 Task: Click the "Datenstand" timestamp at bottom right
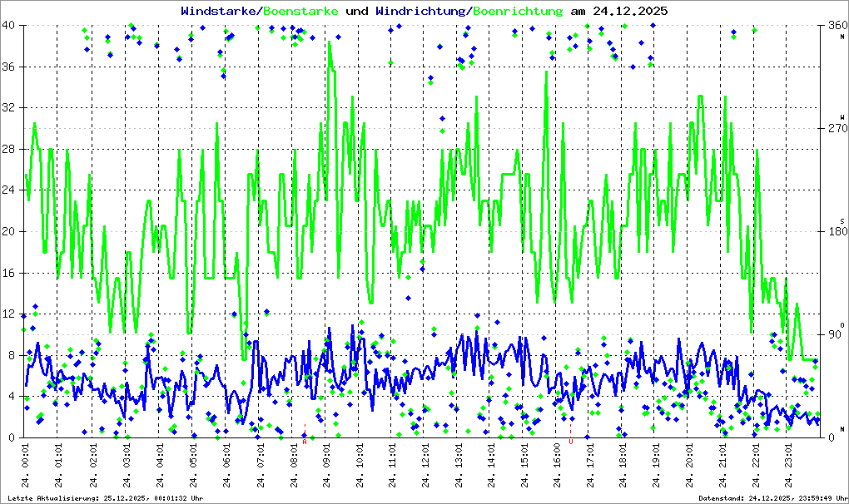[771, 498]
